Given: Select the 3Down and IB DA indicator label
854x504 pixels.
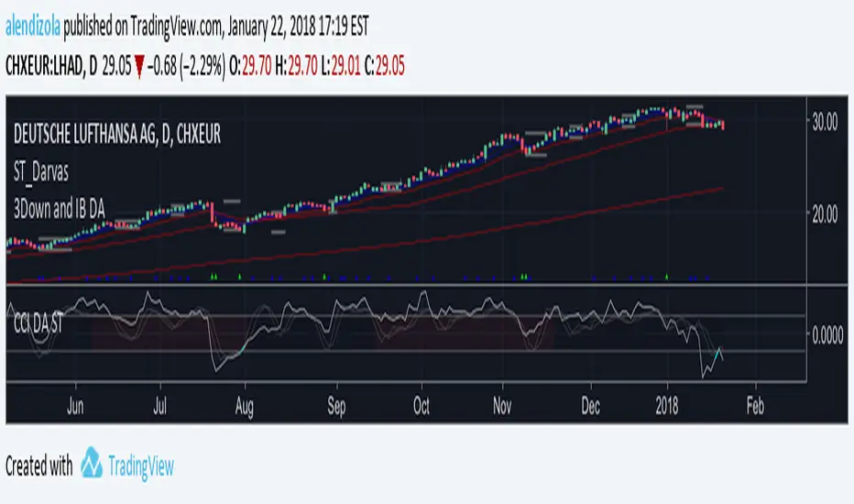Looking at the screenshot, I should [59, 209].
